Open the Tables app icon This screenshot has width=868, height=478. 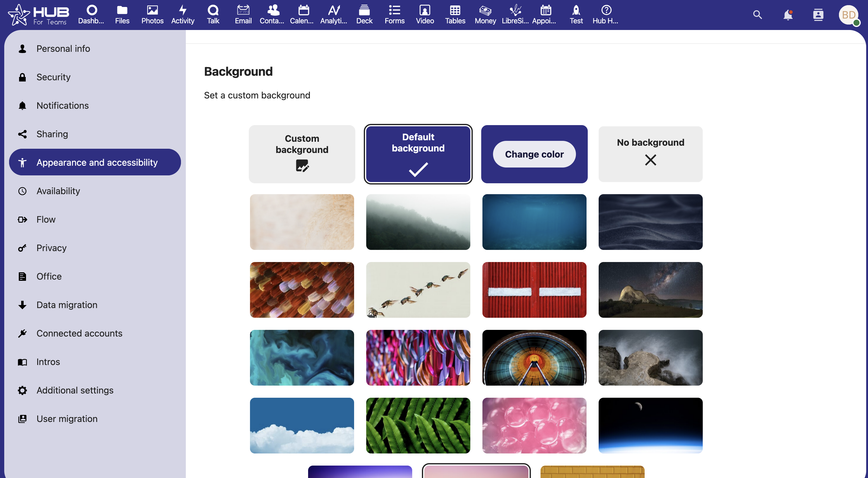point(455,15)
